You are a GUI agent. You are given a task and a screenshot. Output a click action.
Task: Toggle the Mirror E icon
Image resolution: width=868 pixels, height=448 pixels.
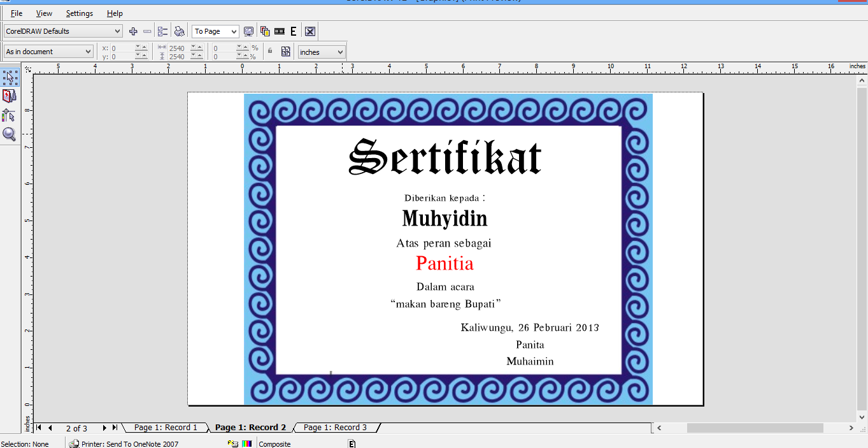point(294,31)
